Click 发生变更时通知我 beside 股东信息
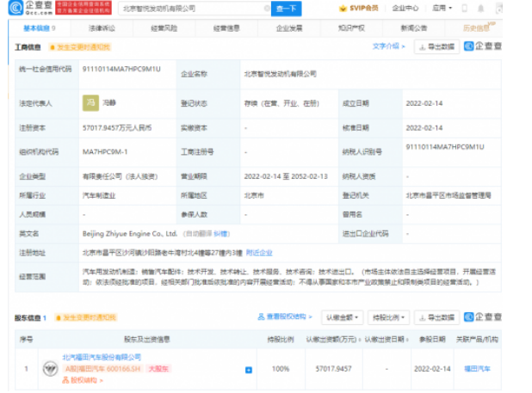 pyautogui.click(x=86, y=317)
